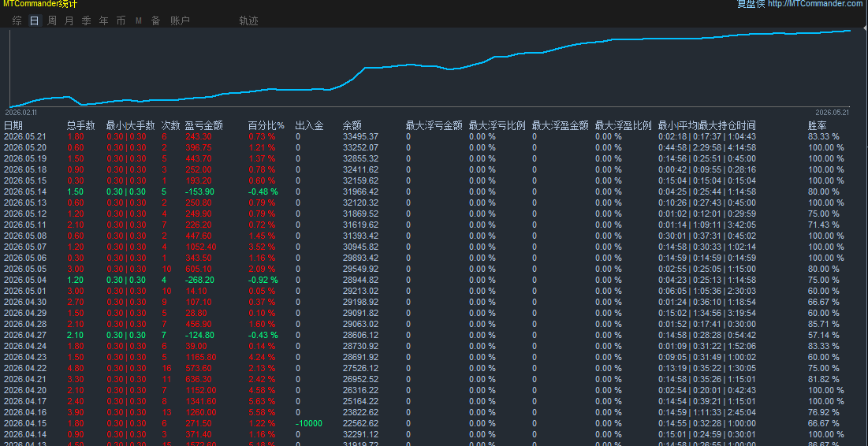This screenshot has width=868, height=446.
Task: Click the loss value -268.20
Action: click(199, 280)
